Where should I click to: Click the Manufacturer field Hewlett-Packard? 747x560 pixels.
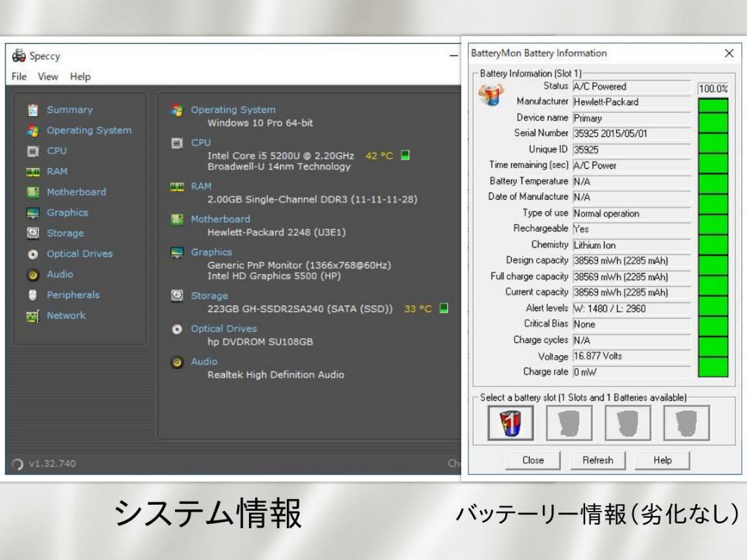[x=631, y=102]
